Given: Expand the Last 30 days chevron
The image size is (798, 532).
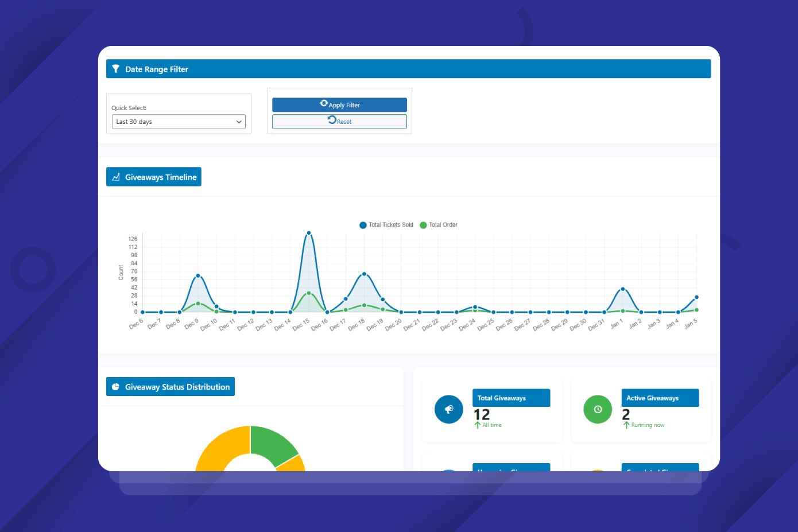Looking at the screenshot, I should click(239, 122).
